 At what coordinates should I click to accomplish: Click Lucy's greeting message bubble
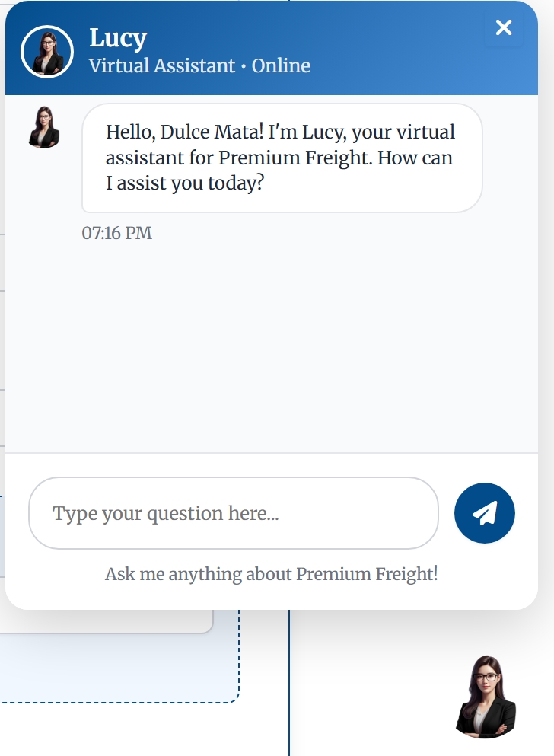click(x=282, y=158)
